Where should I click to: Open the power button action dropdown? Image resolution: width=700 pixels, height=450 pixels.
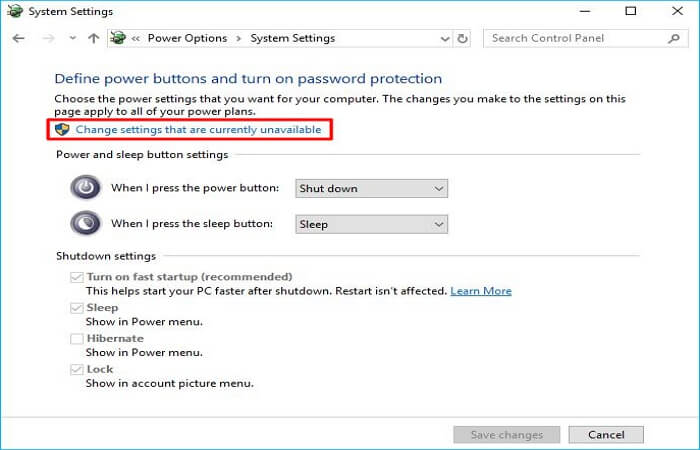pos(371,188)
